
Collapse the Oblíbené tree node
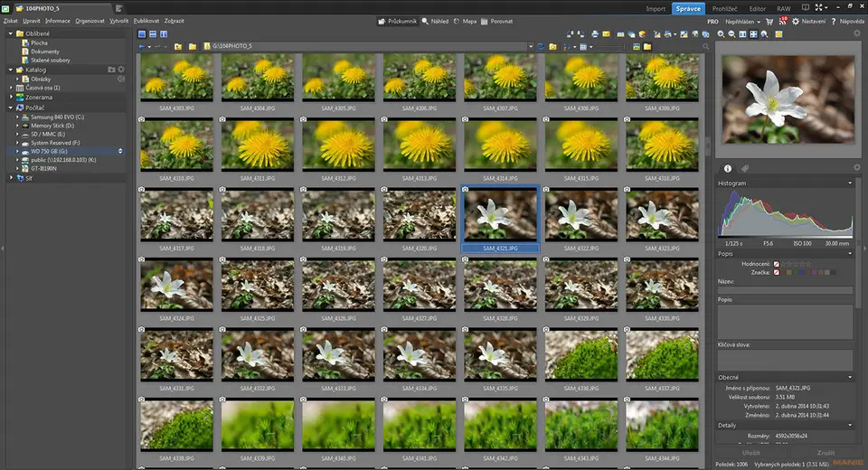[10, 33]
